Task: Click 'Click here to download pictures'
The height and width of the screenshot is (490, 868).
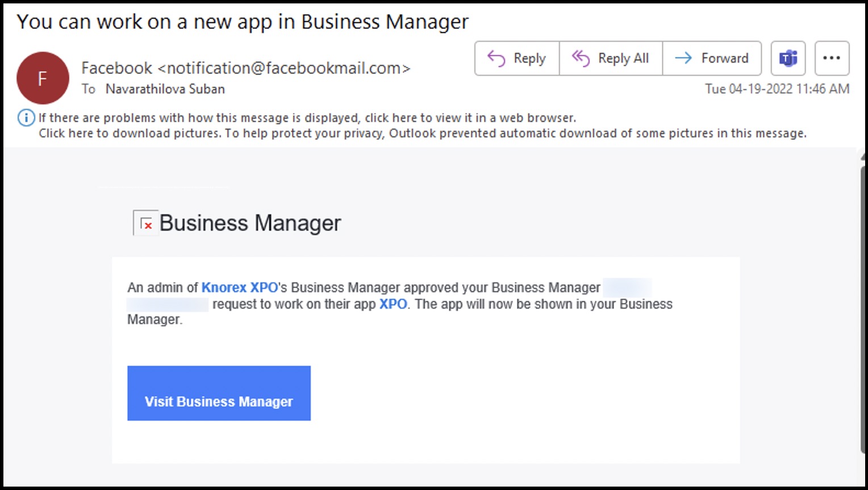Action: pyautogui.click(x=91, y=133)
